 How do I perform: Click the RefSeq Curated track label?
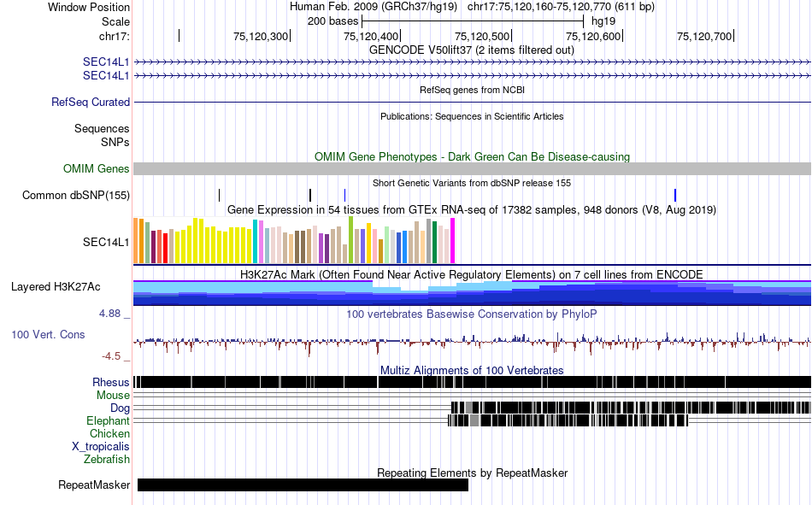90,102
